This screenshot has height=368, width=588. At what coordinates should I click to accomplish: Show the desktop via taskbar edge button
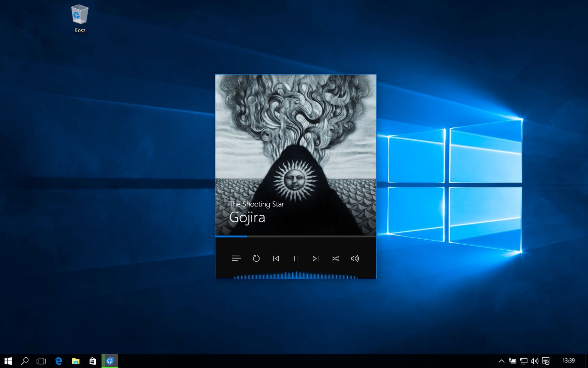coord(587,361)
